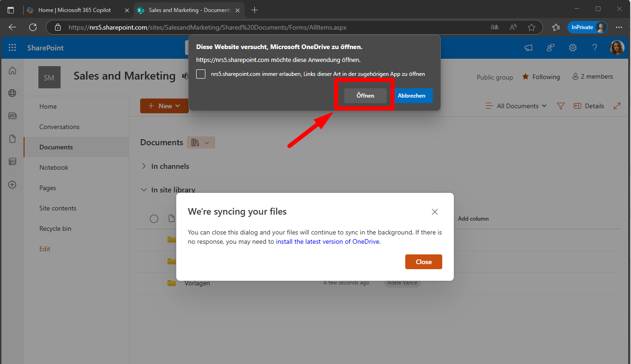The height and width of the screenshot is (364, 631).
Task: Collapse the In site library section
Action: 144,190
